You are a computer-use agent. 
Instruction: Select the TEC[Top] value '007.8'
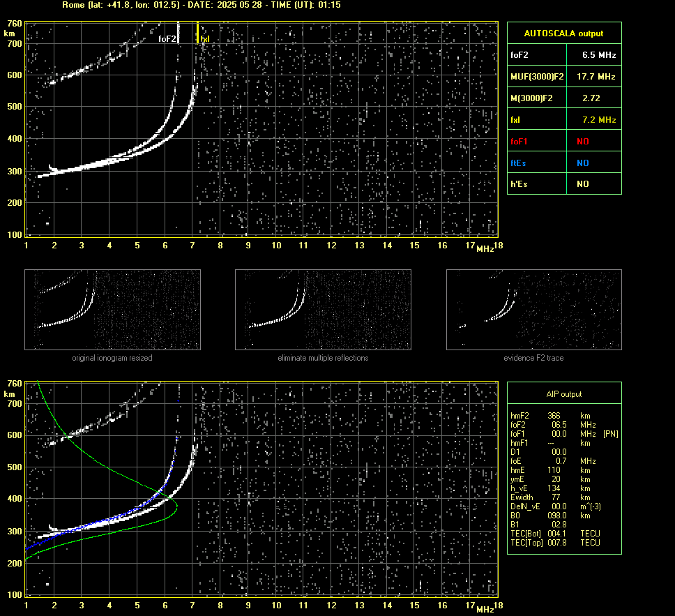pyautogui.click(x=557, y=542)
